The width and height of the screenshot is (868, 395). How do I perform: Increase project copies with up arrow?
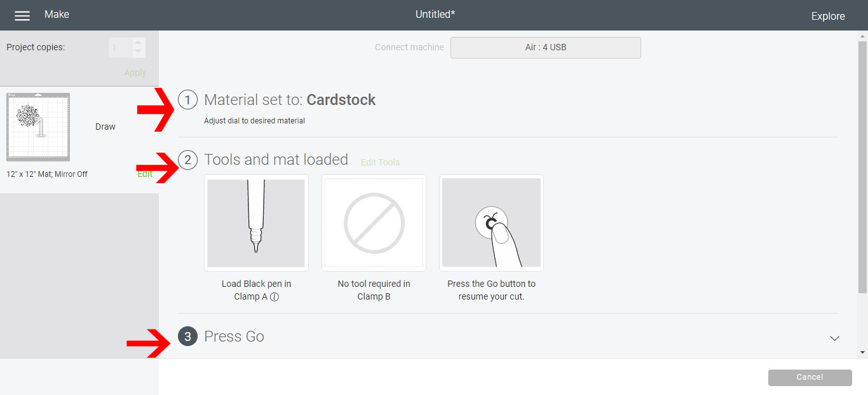coord(138,43)
